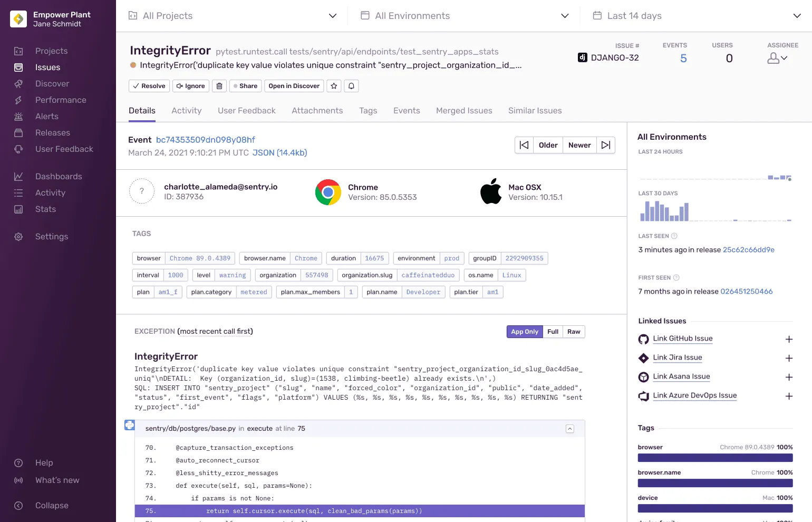Switch exception view to Raw
This screenshot has width=812, height=522.
[x=574, y=332]
